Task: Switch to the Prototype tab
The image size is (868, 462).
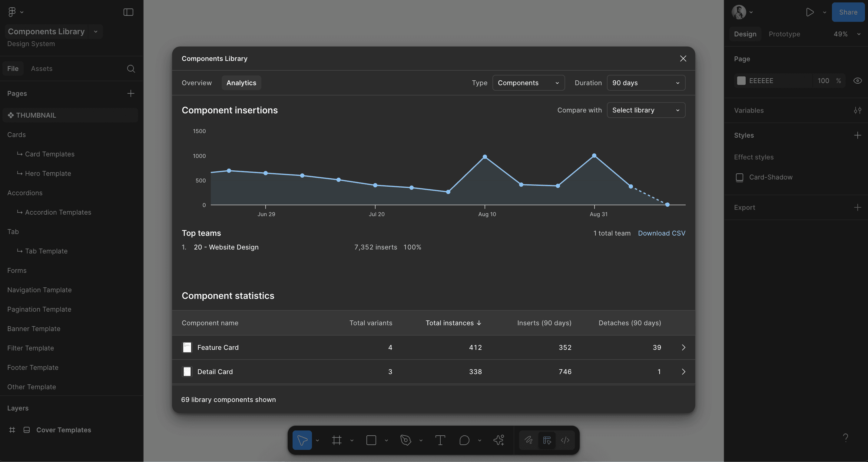Action: coord(784,34)
